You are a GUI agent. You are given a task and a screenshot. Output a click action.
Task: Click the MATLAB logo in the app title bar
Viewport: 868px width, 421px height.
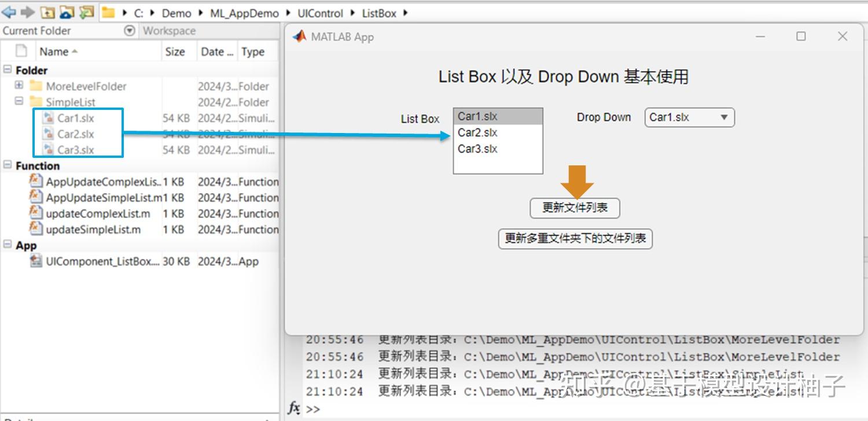299,36
